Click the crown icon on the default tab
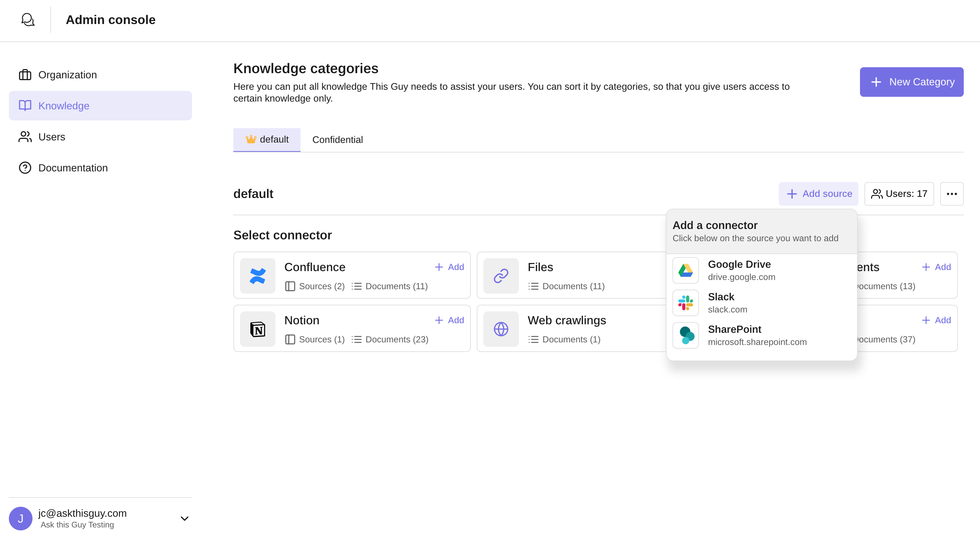 (251, 140)
